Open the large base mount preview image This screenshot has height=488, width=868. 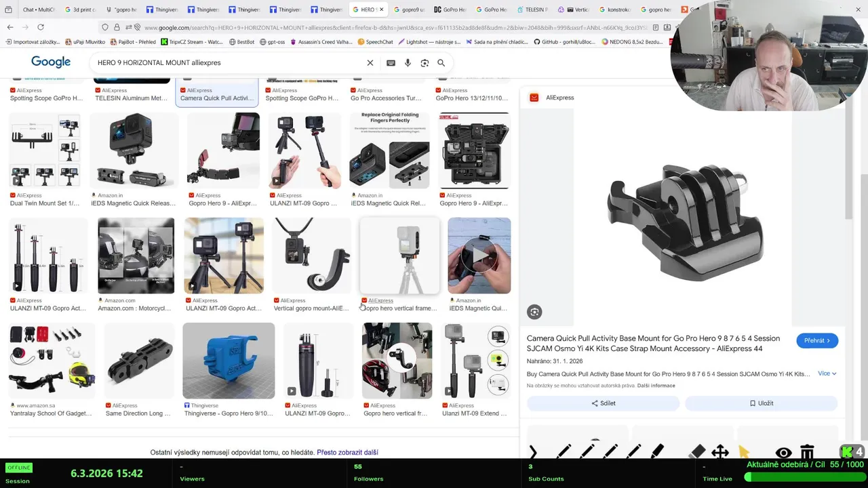683,217
